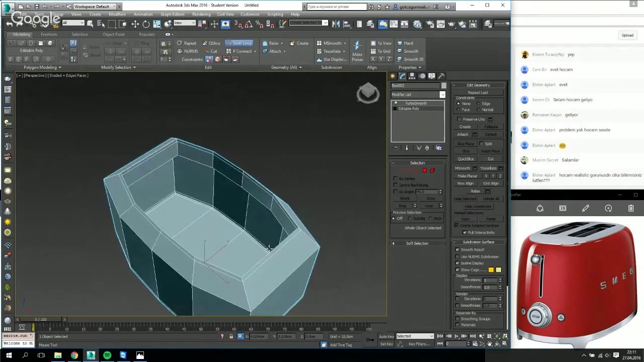
Task: Click the Pin Stack icon
Action: [x=395, y=148]
